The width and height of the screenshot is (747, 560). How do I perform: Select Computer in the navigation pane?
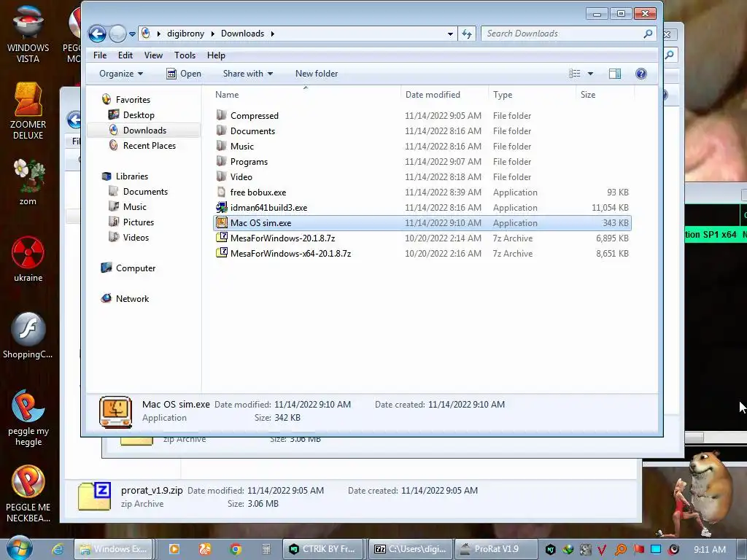click(x=136, y=268)
